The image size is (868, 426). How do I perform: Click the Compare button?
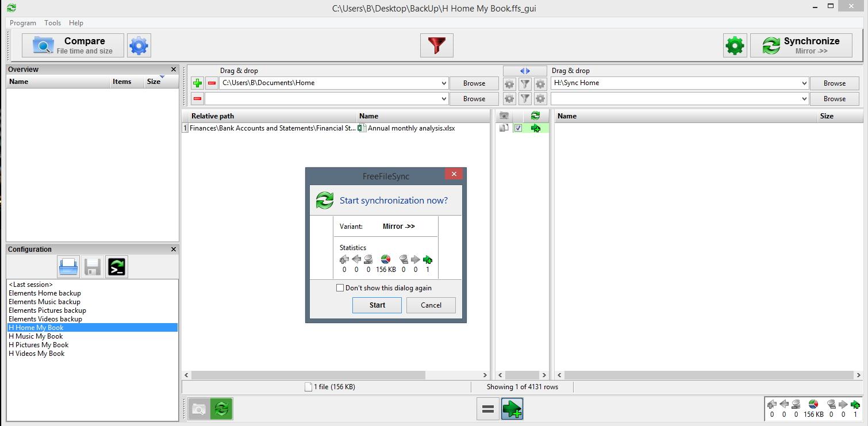pos(73,45)
